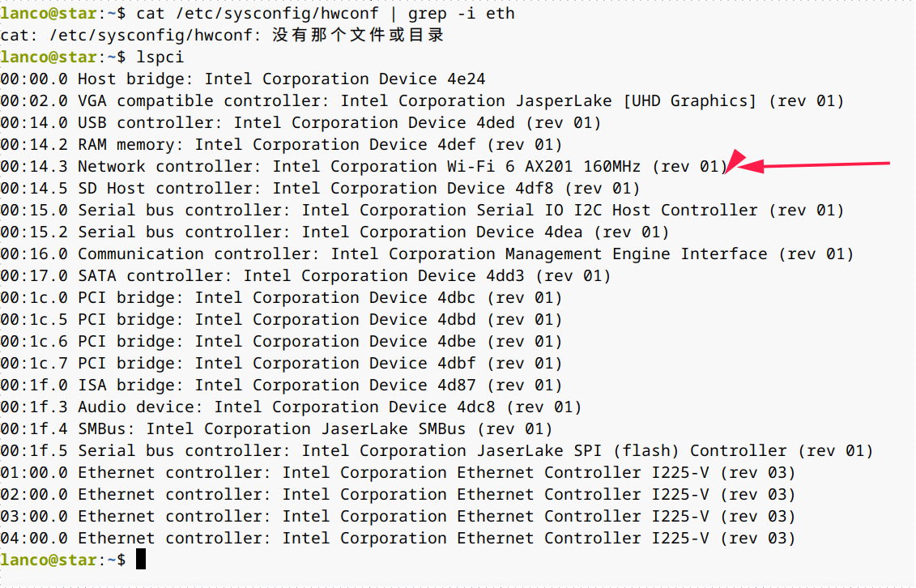
Task: Click the 01:00.0 Ethernet controller I225-V line
Action: [x=398, y=473]
